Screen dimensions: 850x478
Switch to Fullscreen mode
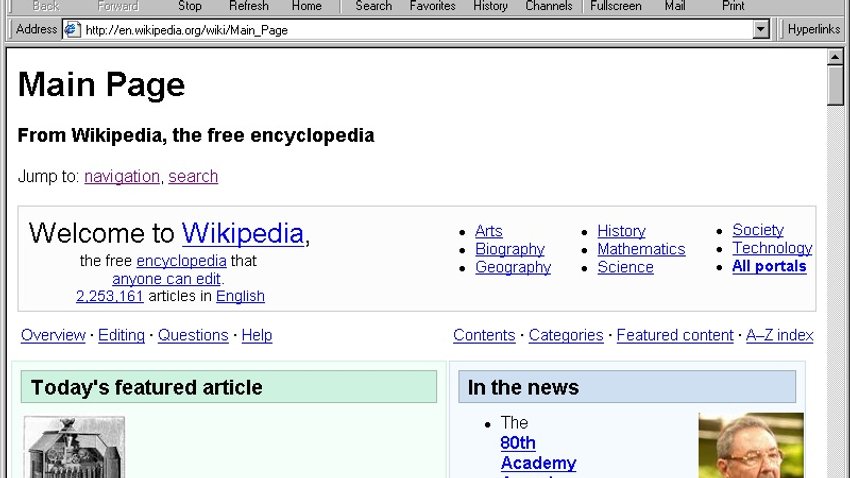point(615,6)
